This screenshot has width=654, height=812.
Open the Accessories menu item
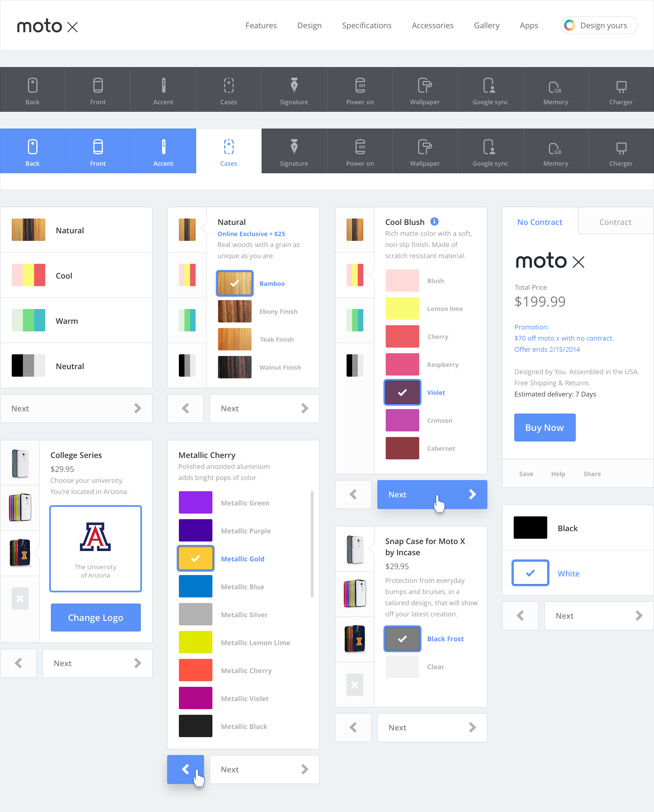(432, 26)
